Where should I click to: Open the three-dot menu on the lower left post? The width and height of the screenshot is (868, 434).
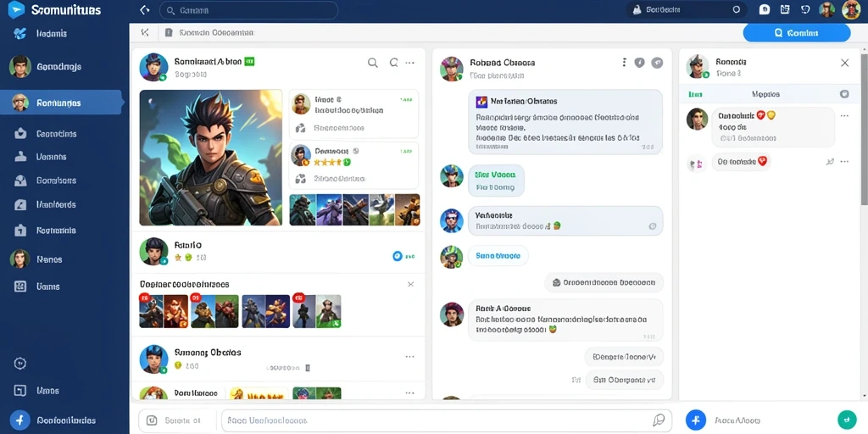pos(409,357)
